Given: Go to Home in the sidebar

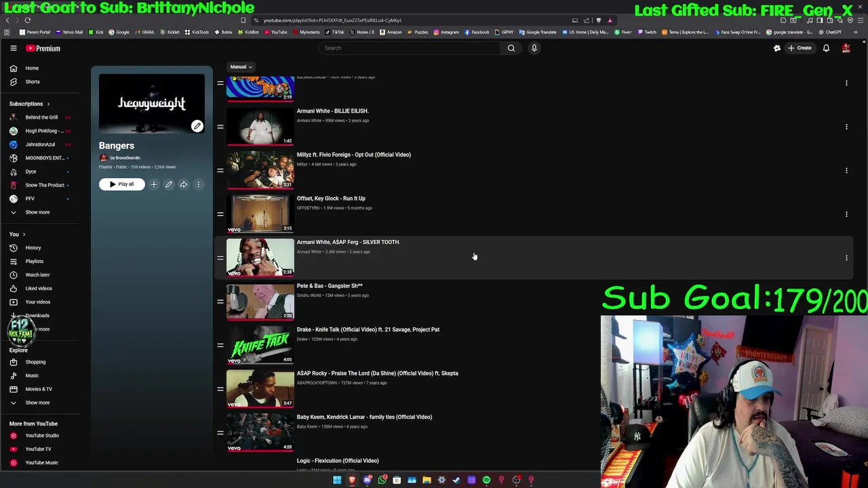Looking at the screenshot, I should [32, 68].
